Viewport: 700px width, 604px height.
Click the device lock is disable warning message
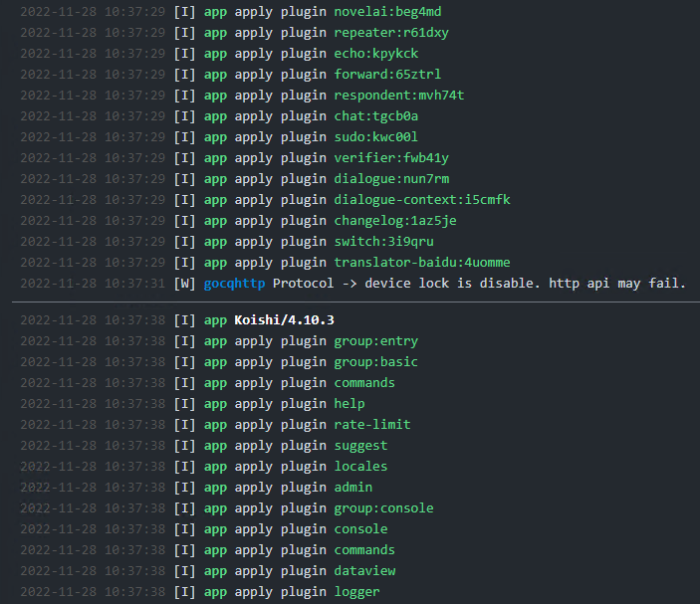pos(479,284)
